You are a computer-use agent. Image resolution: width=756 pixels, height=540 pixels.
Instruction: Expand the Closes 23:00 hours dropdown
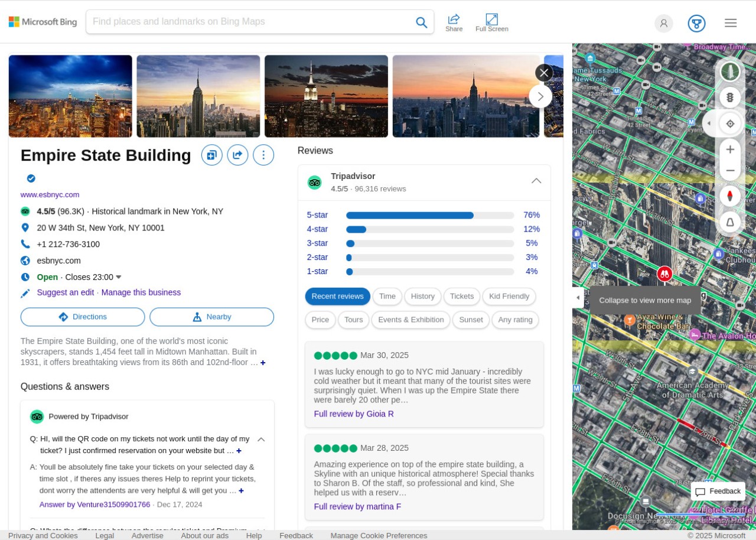[118, 276]
